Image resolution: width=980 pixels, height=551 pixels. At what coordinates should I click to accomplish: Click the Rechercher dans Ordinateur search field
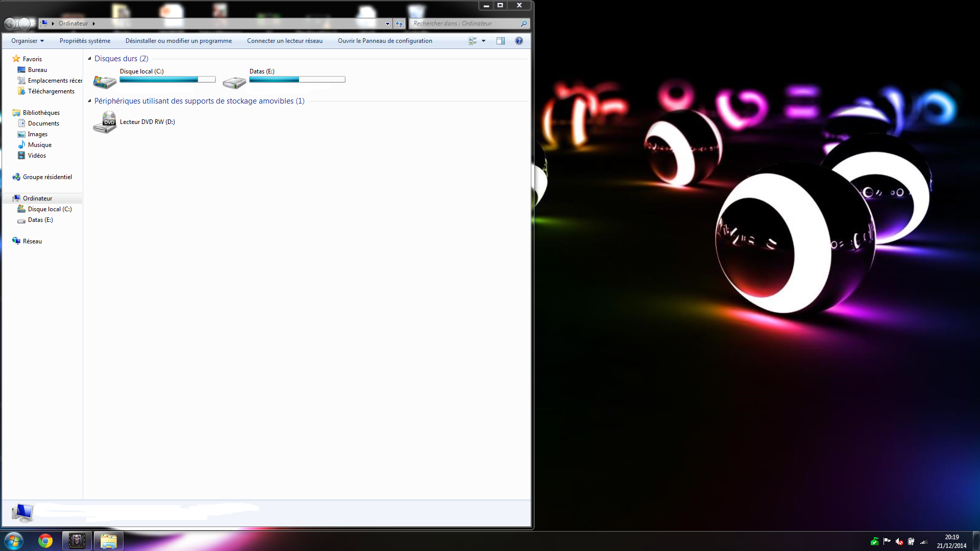(464, 23)
